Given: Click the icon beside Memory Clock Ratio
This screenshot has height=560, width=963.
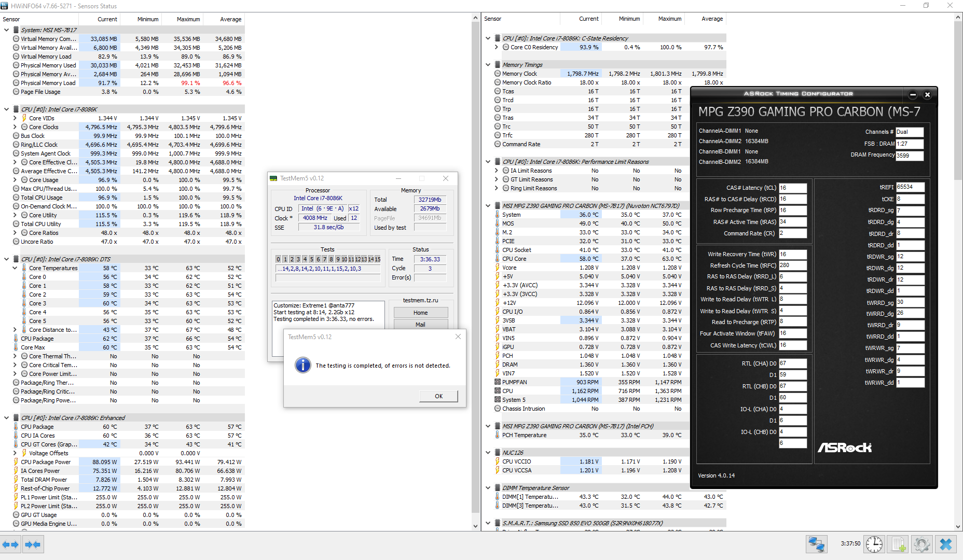Looking at the screenshot, I should tap(497, 82).
